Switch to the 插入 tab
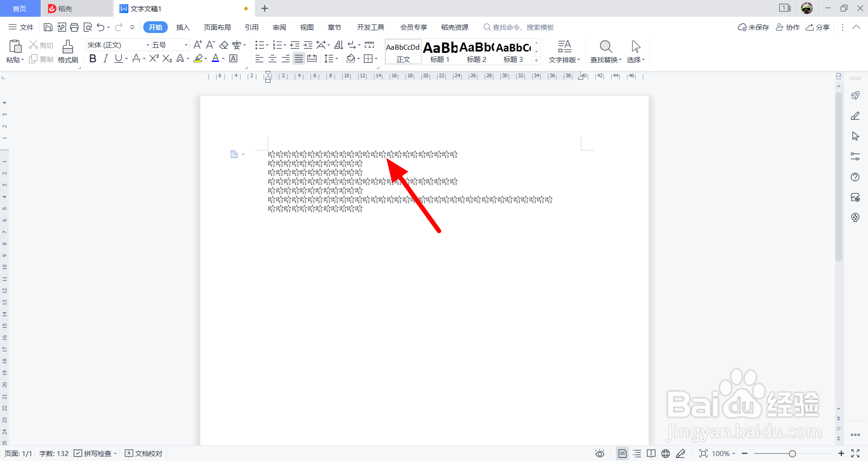 click(x=183, y=27)
